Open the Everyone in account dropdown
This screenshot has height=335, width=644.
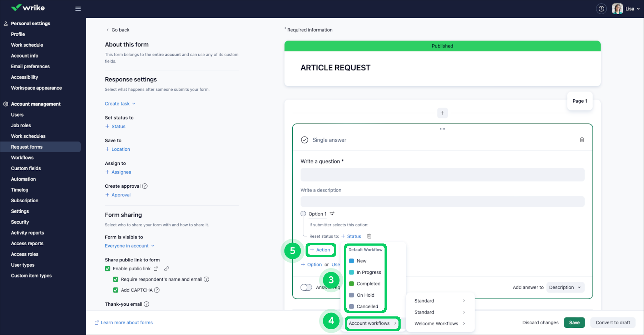click(x=130, y=246)
